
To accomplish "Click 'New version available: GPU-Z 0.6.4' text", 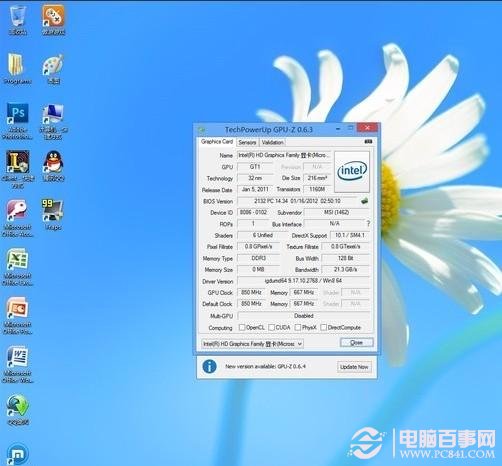I will (265, 367).
